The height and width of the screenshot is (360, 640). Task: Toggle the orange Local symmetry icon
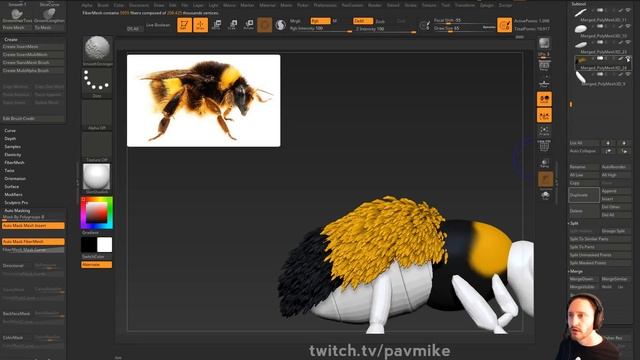coord(544,99)
